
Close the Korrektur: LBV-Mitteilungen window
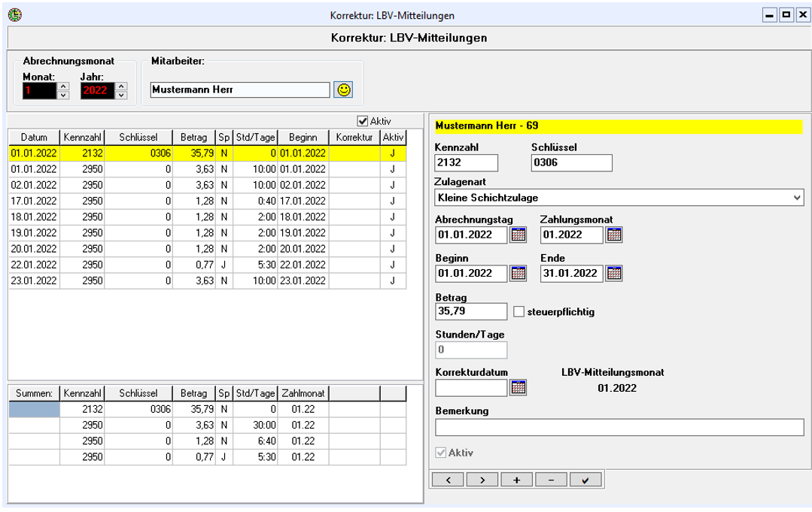pos(803,15)
